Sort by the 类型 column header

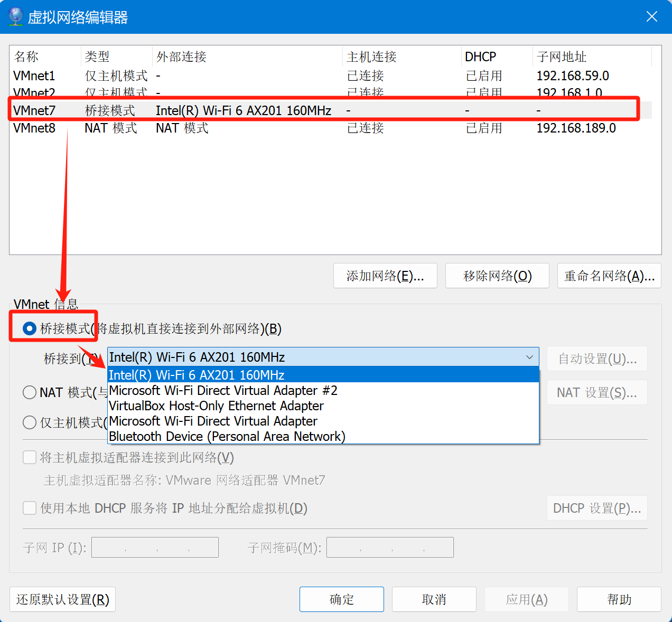pos(117,56)
